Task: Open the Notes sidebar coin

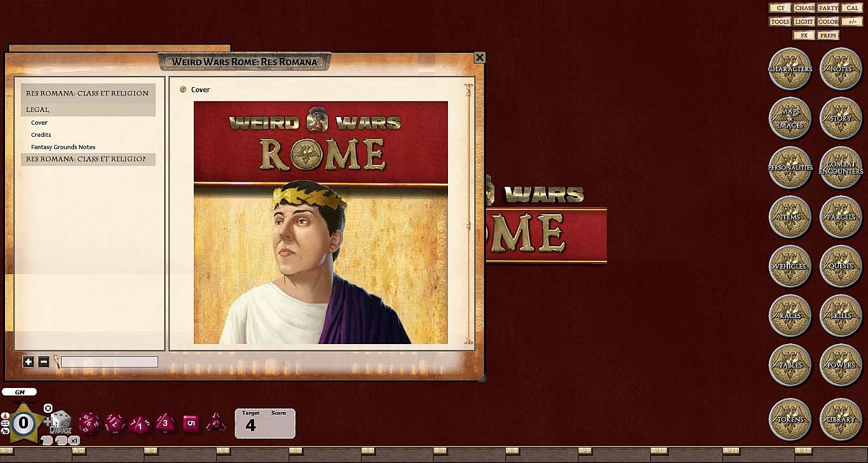Action: [x=841, y=69]
